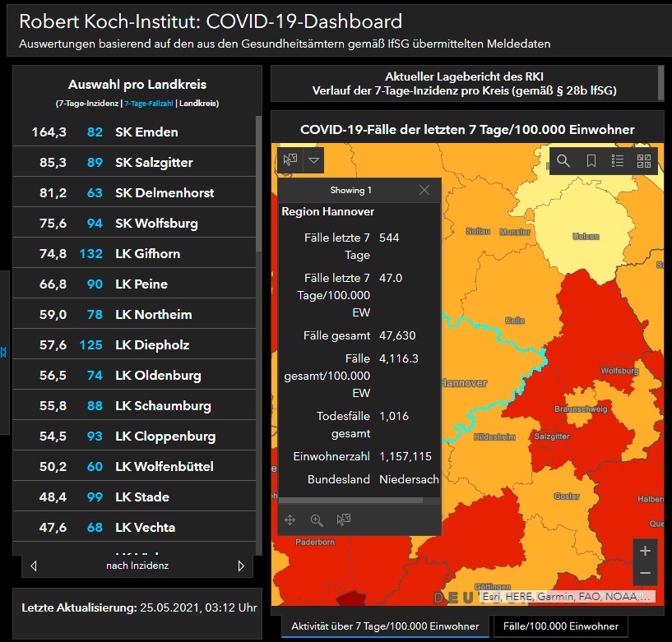Open the basemap gallery grid icon

tap(644, 160)
